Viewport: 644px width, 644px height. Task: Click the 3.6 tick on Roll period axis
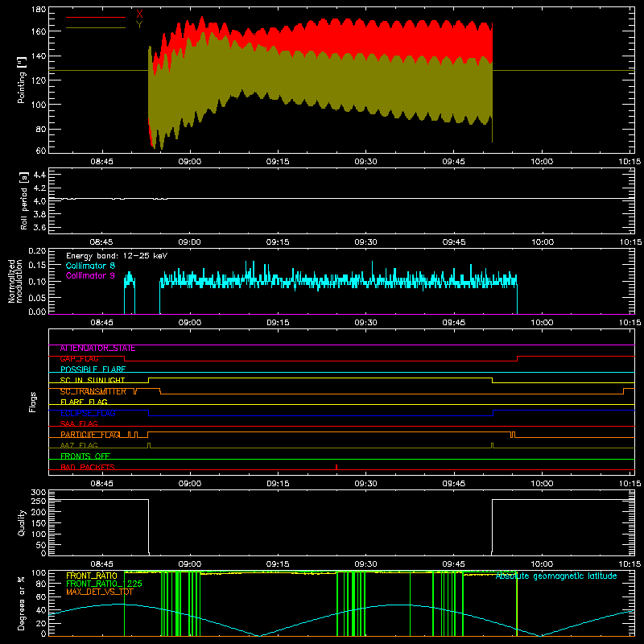point(39,228)
